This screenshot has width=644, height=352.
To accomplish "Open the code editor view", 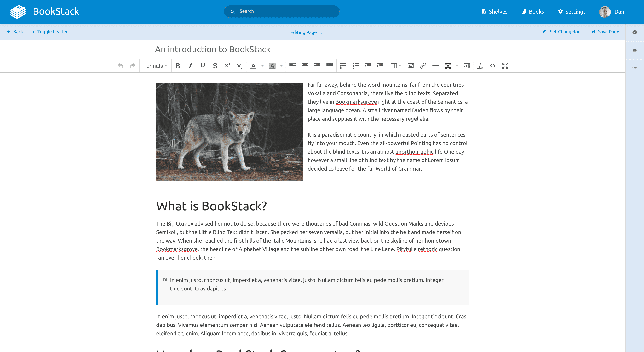I will (x=492, y=66).
